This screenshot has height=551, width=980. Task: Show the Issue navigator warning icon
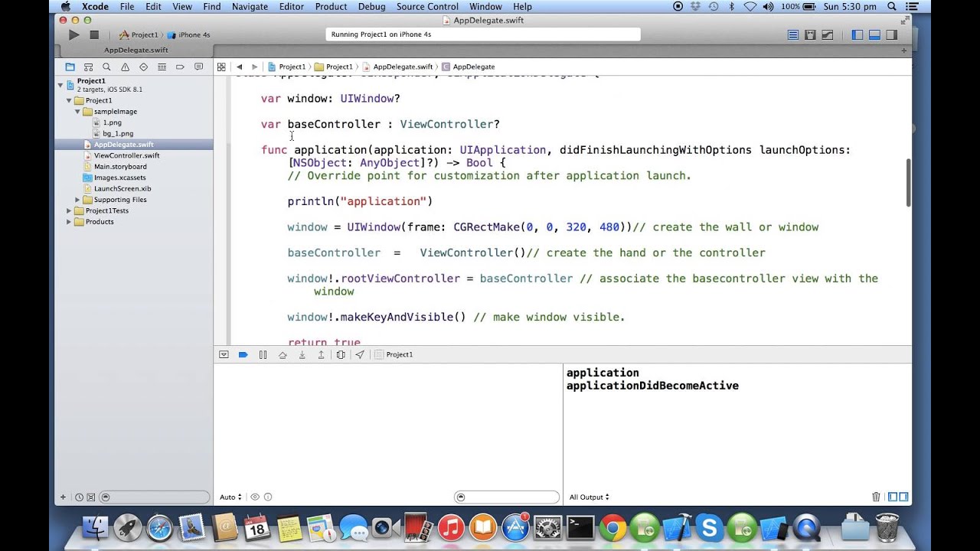(125, 67)
